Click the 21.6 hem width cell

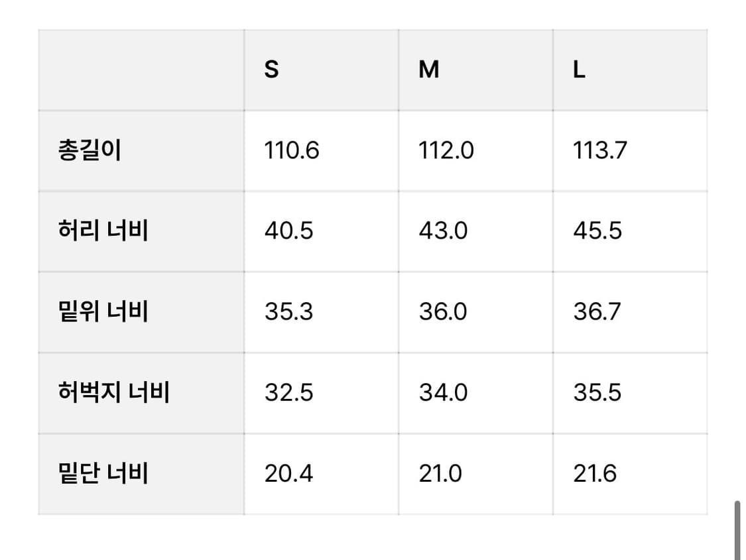pyautogui.click(x=595, y=473)
